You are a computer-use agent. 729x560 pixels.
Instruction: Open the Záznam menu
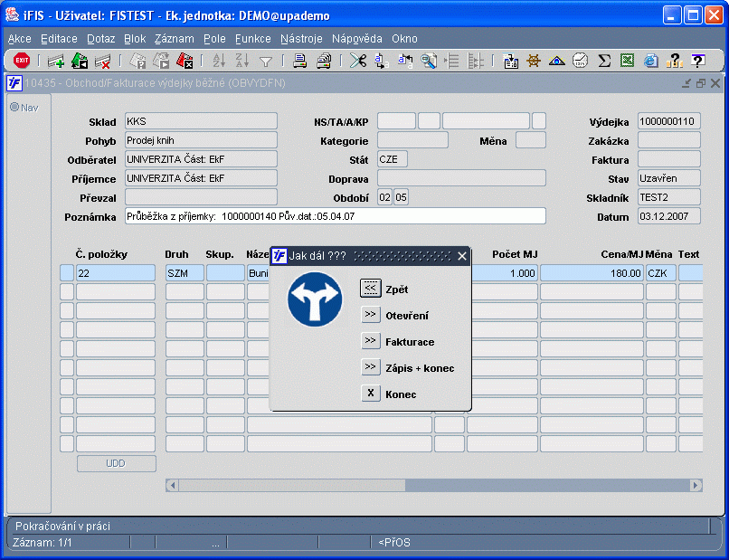[x=174, y=39]
